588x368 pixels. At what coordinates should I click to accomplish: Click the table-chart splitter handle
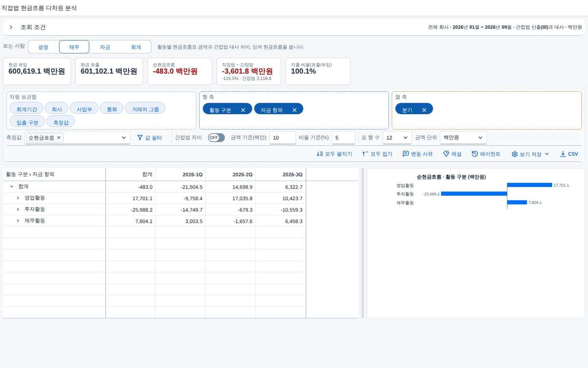[x=363, y=243]
